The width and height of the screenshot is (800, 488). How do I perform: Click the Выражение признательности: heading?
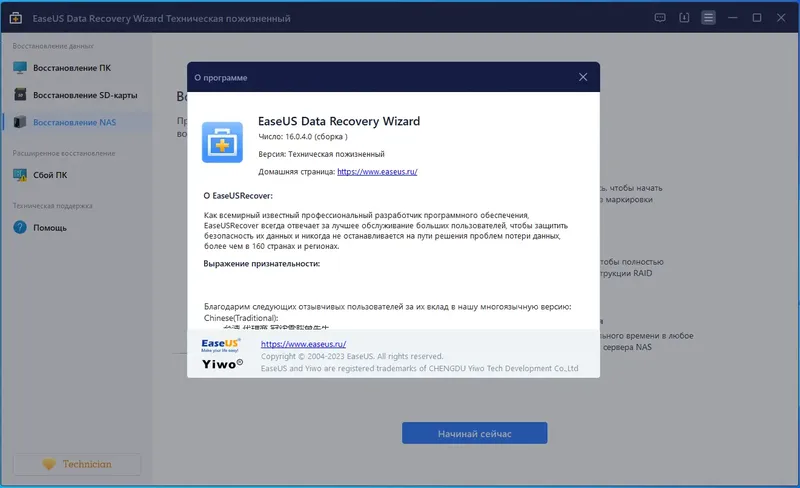262,264
